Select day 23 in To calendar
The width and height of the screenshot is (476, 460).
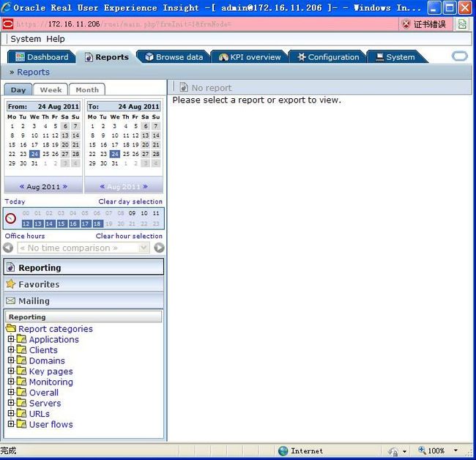[103, 154]
